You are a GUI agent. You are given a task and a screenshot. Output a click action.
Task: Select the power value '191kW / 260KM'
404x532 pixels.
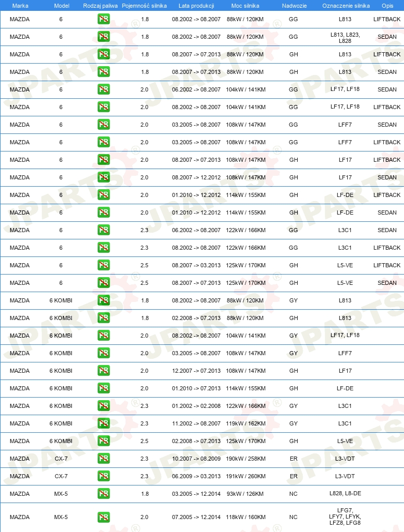coord(246,476)
